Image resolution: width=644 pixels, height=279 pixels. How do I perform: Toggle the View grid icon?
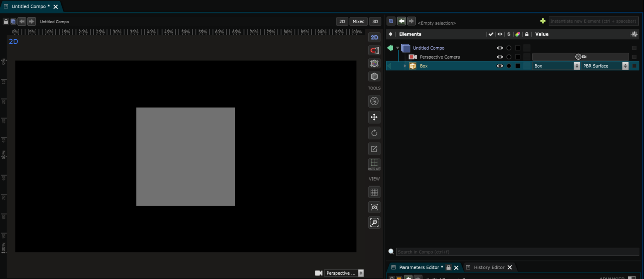pyautogui.click(x=374, y=192)
